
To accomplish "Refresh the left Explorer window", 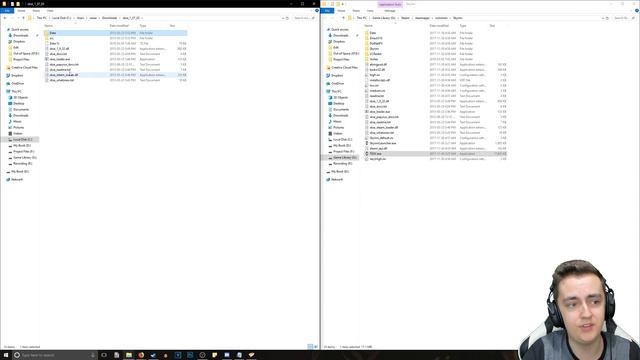I will pos(287,18).
